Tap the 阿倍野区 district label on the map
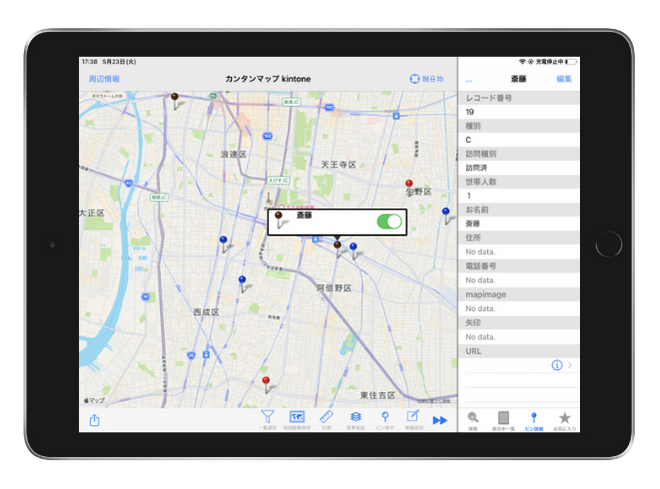The image size is (660, 489). [334, 288]
